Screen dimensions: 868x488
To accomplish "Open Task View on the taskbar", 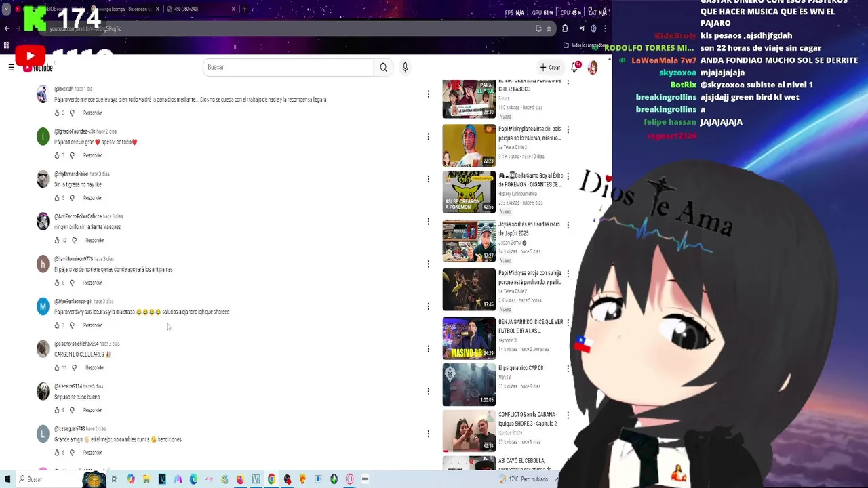I will (x=115, y=479).
